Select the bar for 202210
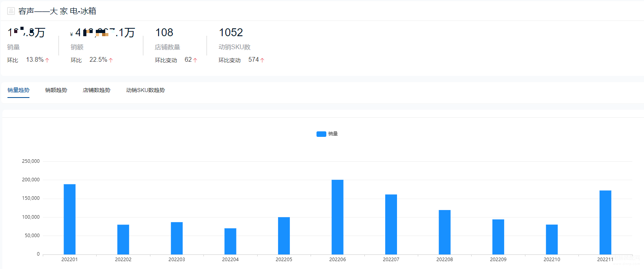The height and width of the screenshot is (269, 644). click(552, 240)
